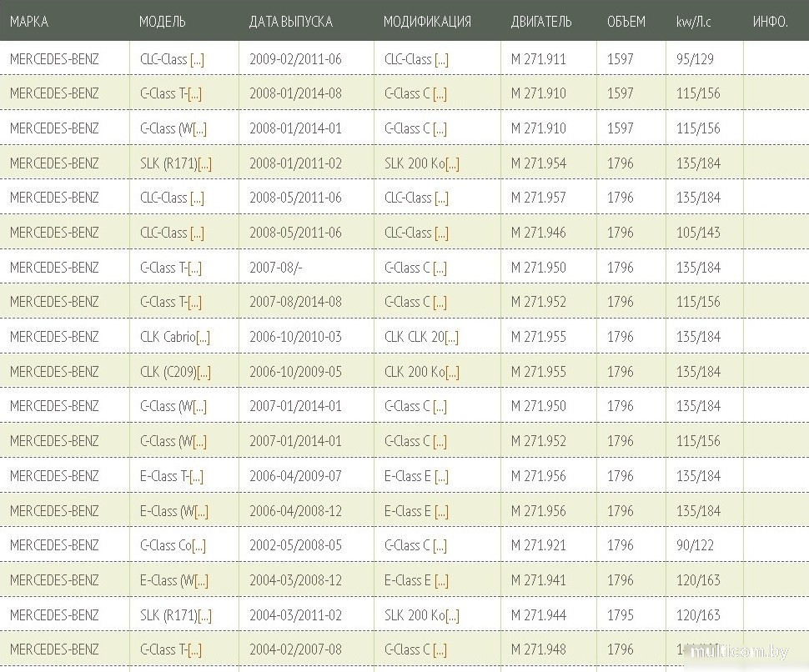Select the 1795 engine volume cell
This screenshot has width=809, height=672.
pos(620,616)
